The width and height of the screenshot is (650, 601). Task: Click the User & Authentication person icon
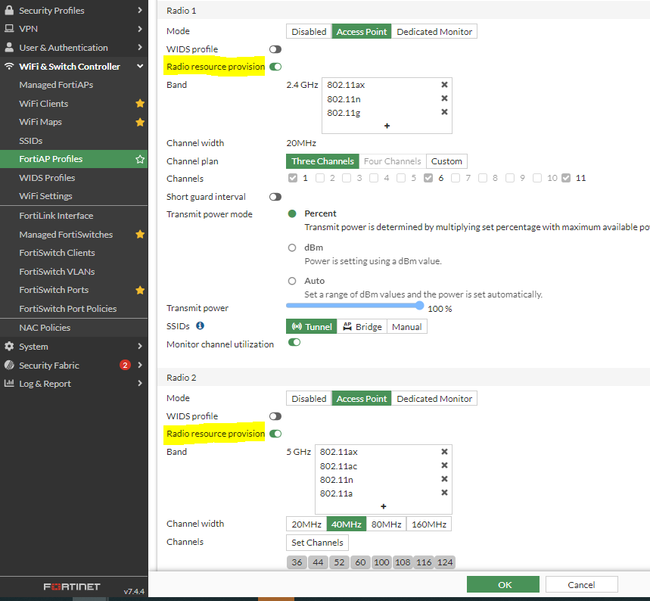[x=9, y=47]
